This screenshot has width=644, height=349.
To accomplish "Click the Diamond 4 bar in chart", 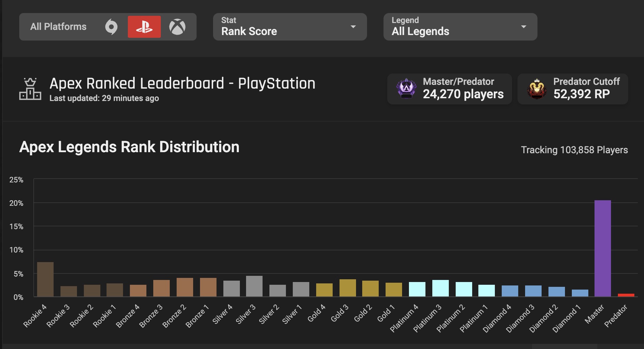I will pos(510,291).
